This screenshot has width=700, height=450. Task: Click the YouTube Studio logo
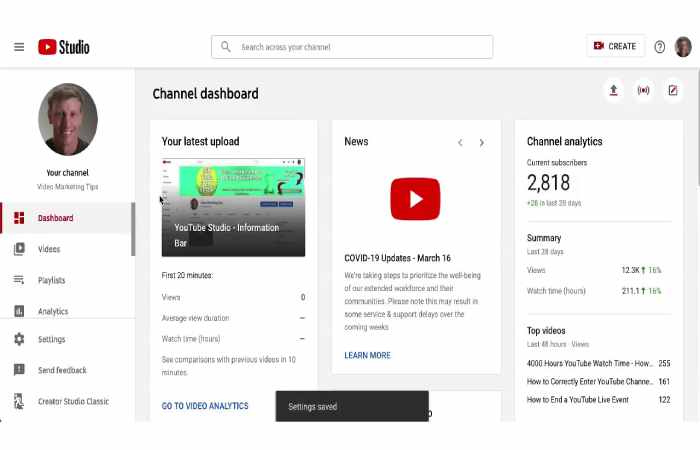63,47
